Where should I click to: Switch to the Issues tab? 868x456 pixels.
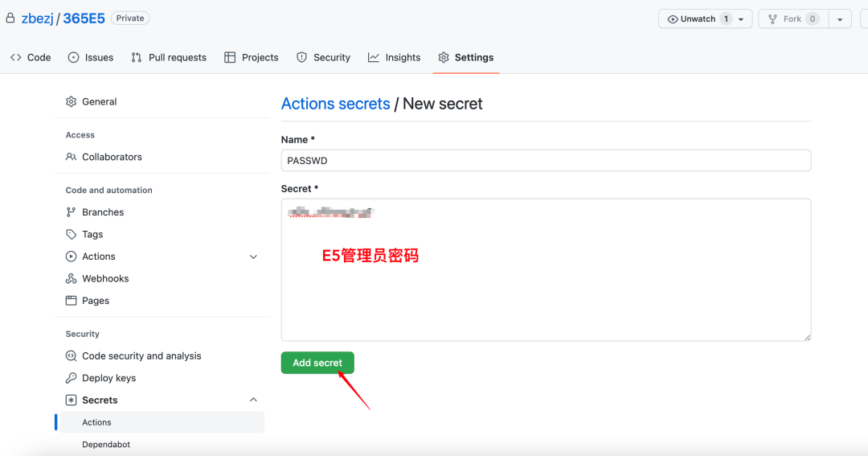(x=91, y=58)
